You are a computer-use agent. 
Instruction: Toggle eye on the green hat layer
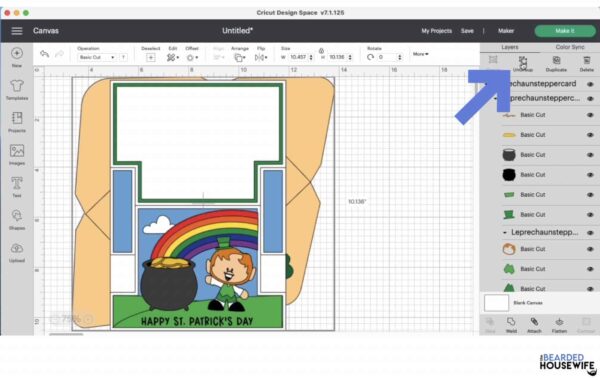[x=590, y=215]
